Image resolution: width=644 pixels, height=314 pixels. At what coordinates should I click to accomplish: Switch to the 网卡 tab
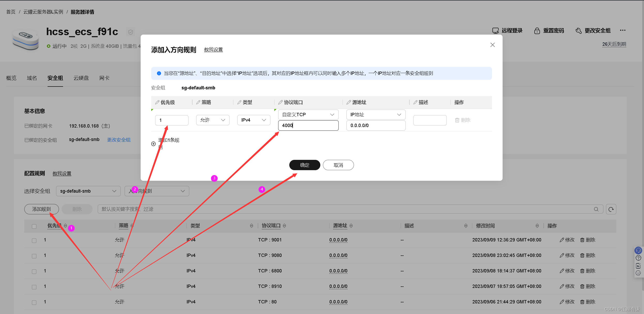[x=104, y=78]
